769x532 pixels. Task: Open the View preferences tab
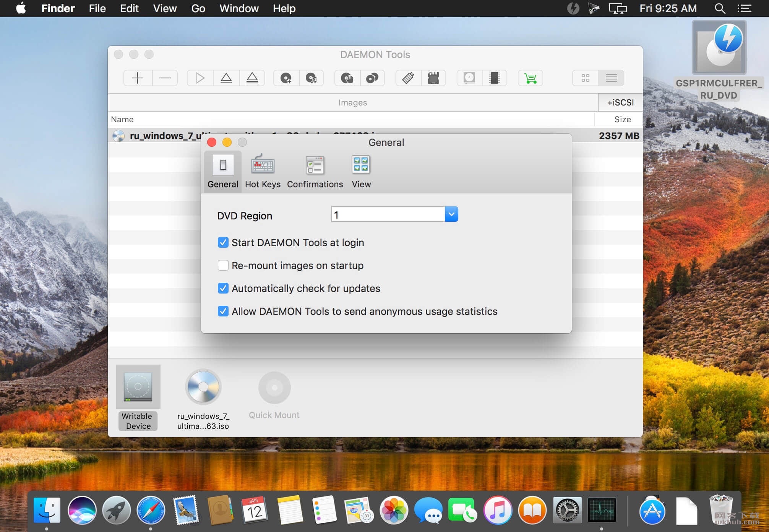click(361, 172)
